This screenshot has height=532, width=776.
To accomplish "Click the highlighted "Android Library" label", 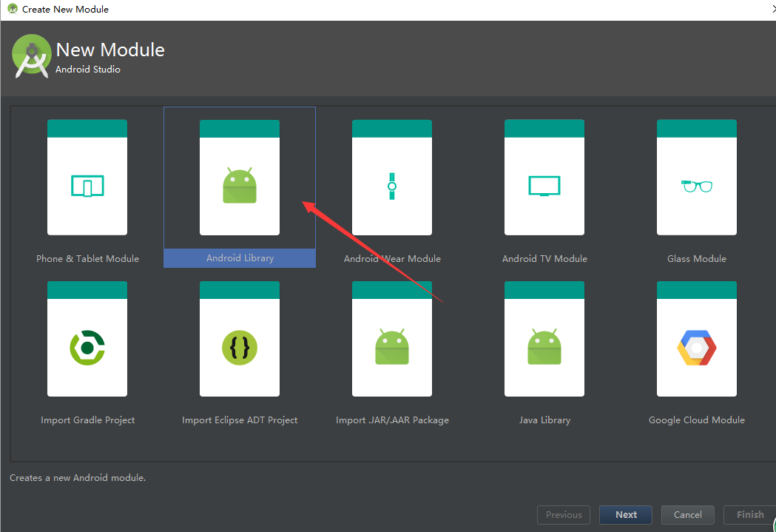I will point(240,257).
